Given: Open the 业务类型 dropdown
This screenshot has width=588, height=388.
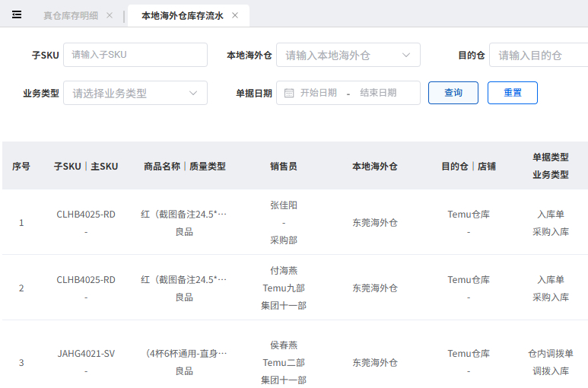Looking at the screenshot, I should click(x=135, y=93).
